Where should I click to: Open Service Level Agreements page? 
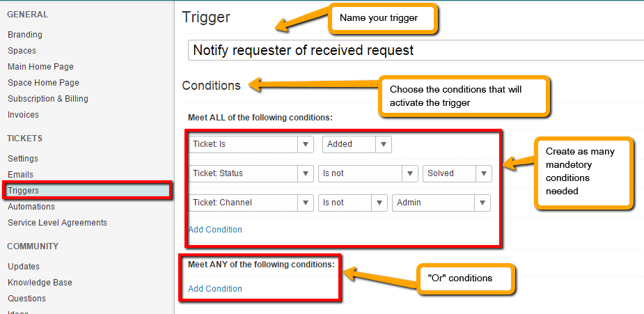(57, 223)
